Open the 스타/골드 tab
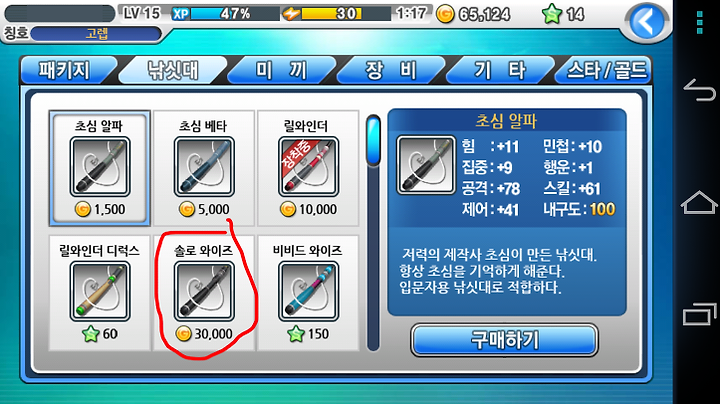Viewport: 720px width, 404px height. click(605, 70)
